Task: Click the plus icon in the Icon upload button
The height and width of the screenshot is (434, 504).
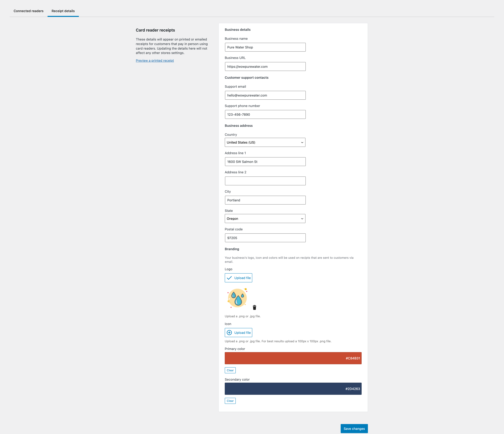Action: 229,333
